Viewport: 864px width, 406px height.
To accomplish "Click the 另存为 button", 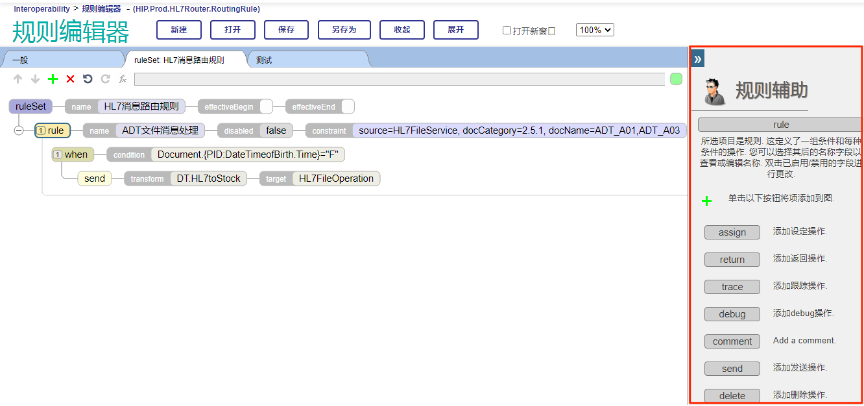I will (344, 29).
